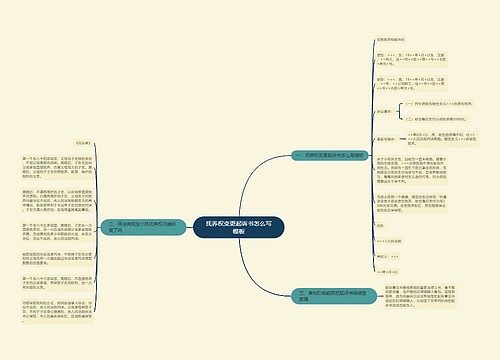
Task: Select the 诉讼请求 node
Action: tap(384, 112)
